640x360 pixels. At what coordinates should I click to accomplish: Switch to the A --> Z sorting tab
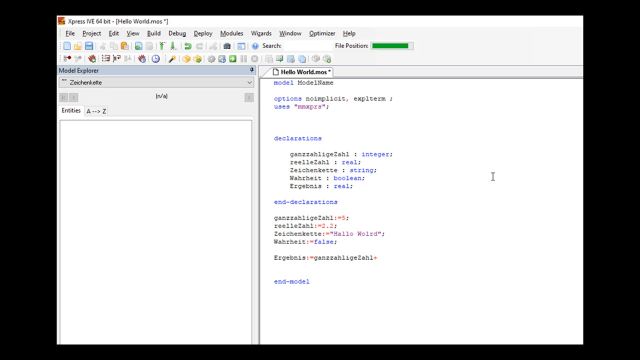click(96, 111)
